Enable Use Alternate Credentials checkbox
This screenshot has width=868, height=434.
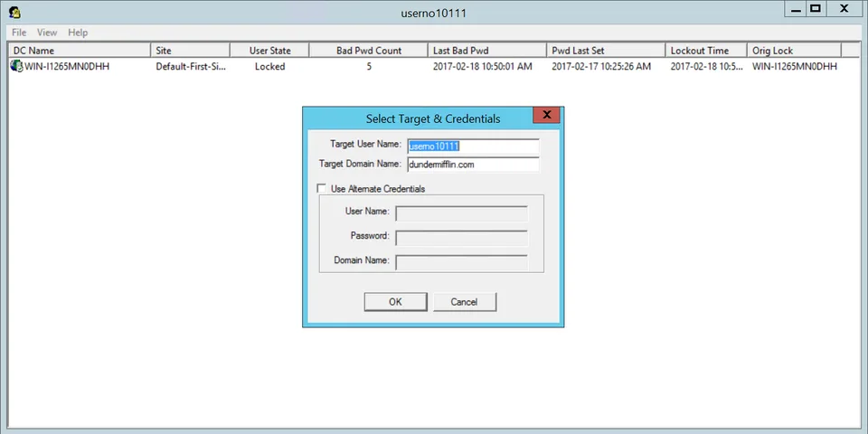(x=321, y=189)
